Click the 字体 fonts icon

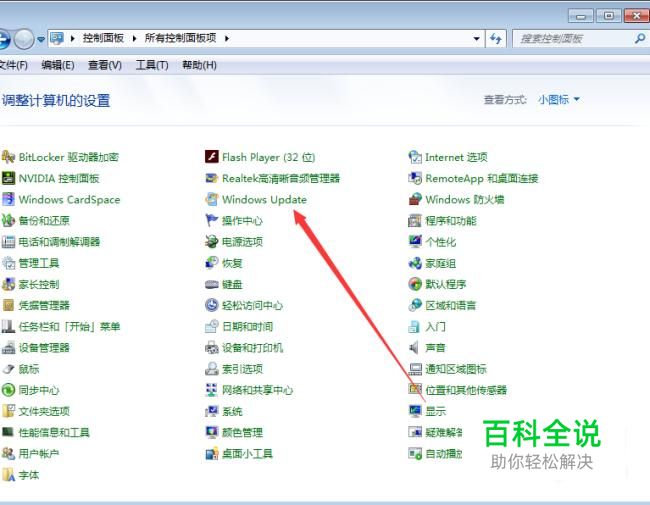[8, 475]
